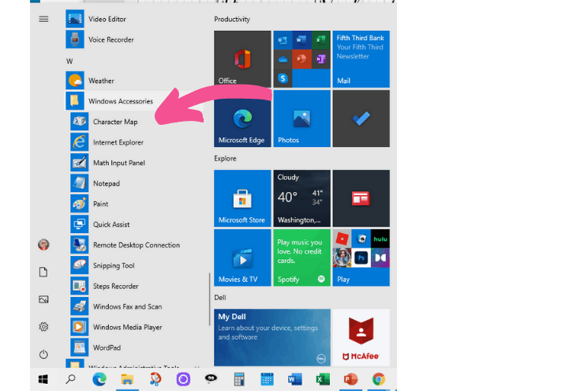Launch Voice Recorder app
Screen dimensions: 588x391
135,39
